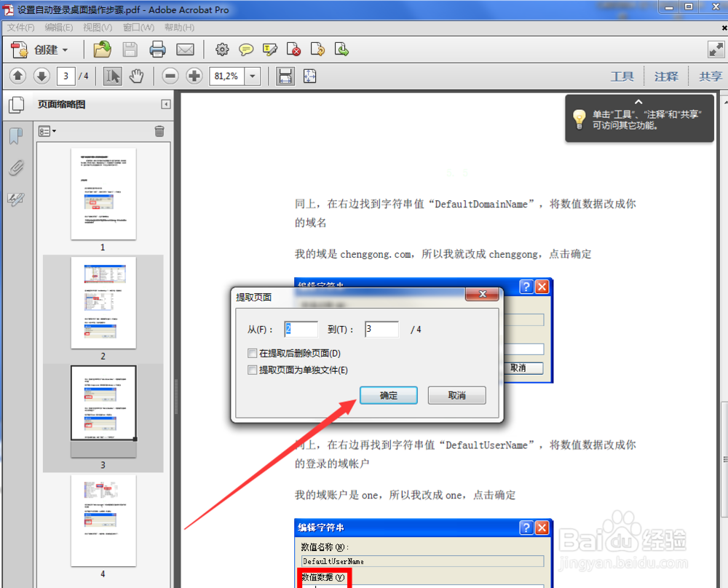Open the 视图(V) menu

pyautogui.click(x=98, y=28)
